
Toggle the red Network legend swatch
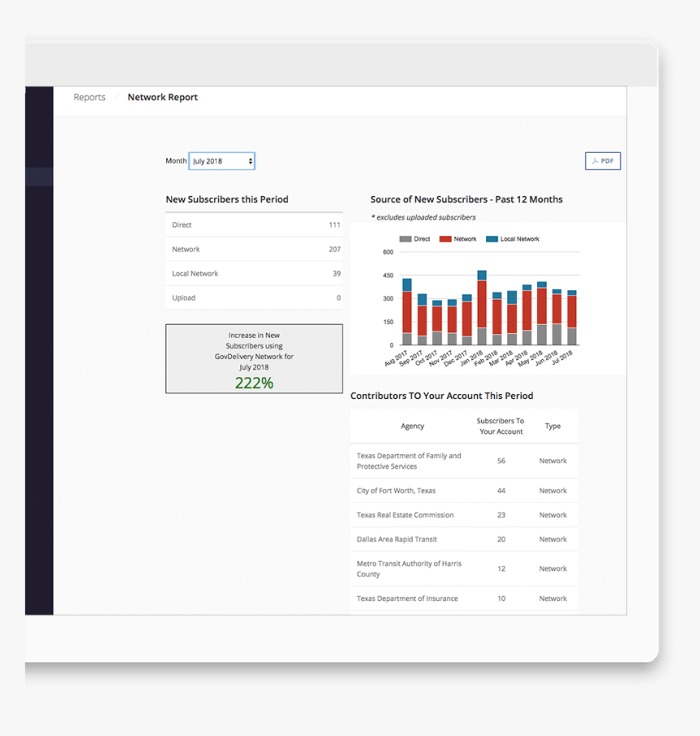(445, 239)
